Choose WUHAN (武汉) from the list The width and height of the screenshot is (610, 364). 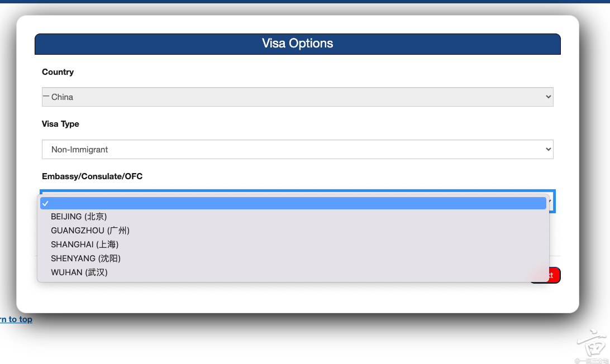79,272
